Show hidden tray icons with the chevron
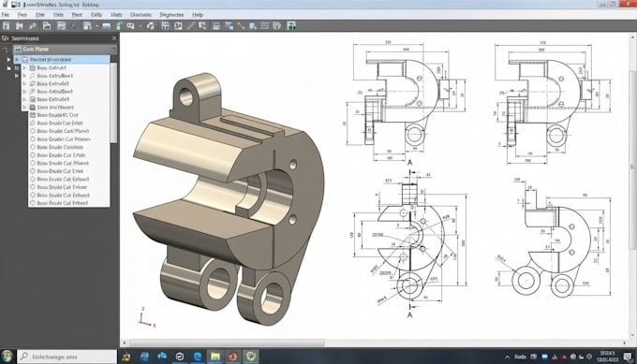The image size is (637, 364). pyautogui.click(x=507, y=357)
